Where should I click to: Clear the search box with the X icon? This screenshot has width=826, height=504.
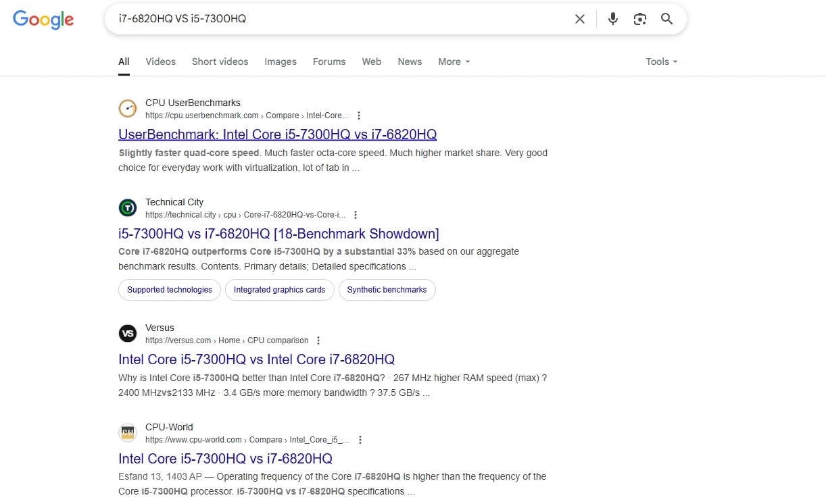pyautogui.click(x=580, y=19)
